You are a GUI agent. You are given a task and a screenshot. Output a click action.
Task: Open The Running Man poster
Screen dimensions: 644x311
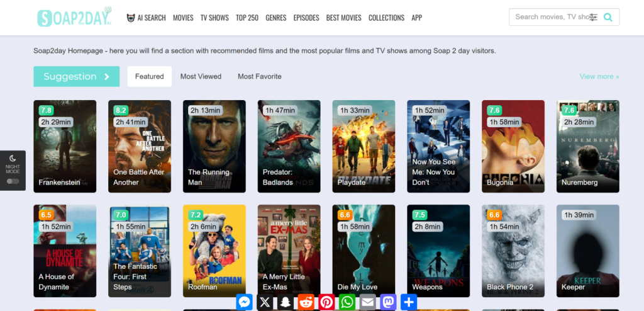tap(214, 147)
